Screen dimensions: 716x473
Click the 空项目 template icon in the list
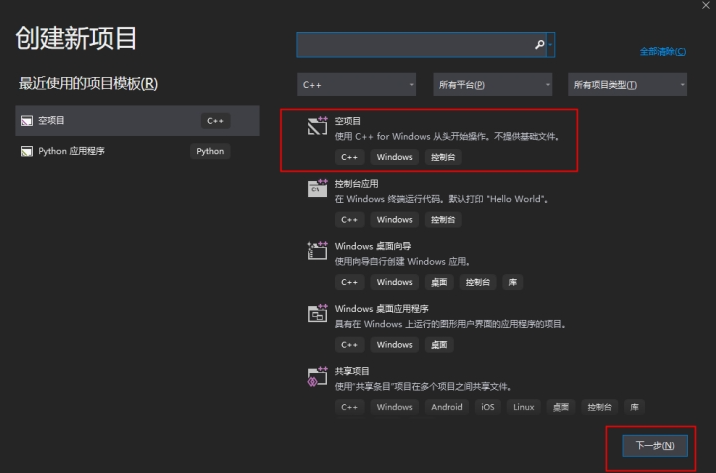tap(317, 126)
